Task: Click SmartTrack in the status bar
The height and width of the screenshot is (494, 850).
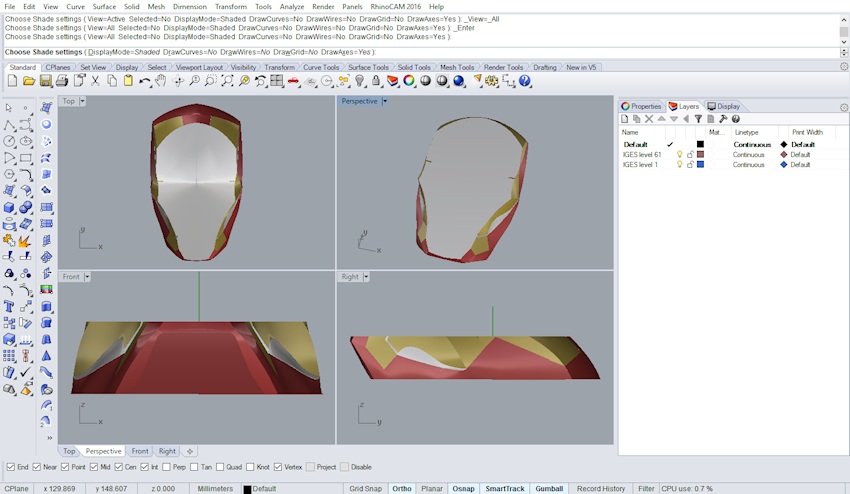Action: (x=505, y=489)
